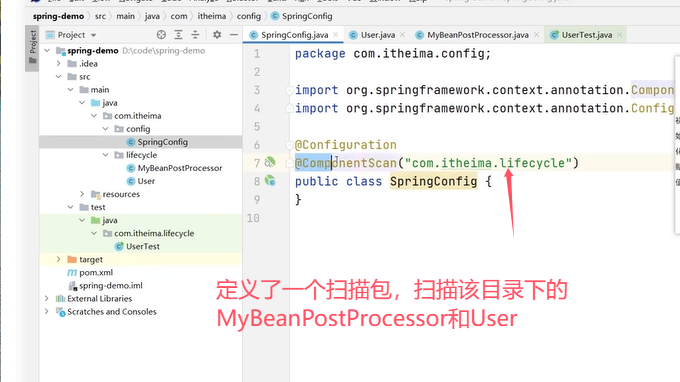Image resolution: width=680 pixels, height=382 pixels.
Task: Click the External Libraries icon
Action: click(60, 298)
